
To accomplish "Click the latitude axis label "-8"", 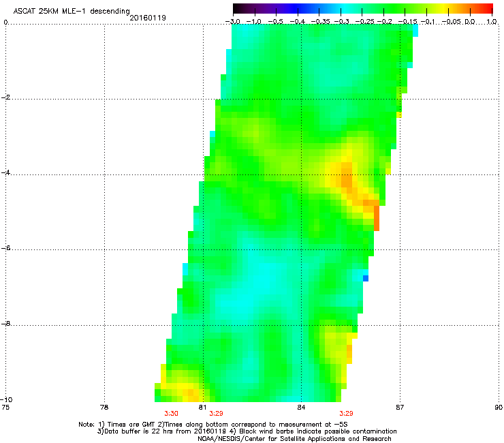I will click(5, 323).
